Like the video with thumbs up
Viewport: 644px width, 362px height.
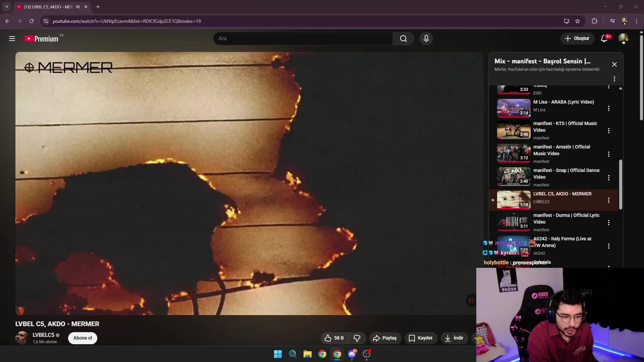point(334,338)
